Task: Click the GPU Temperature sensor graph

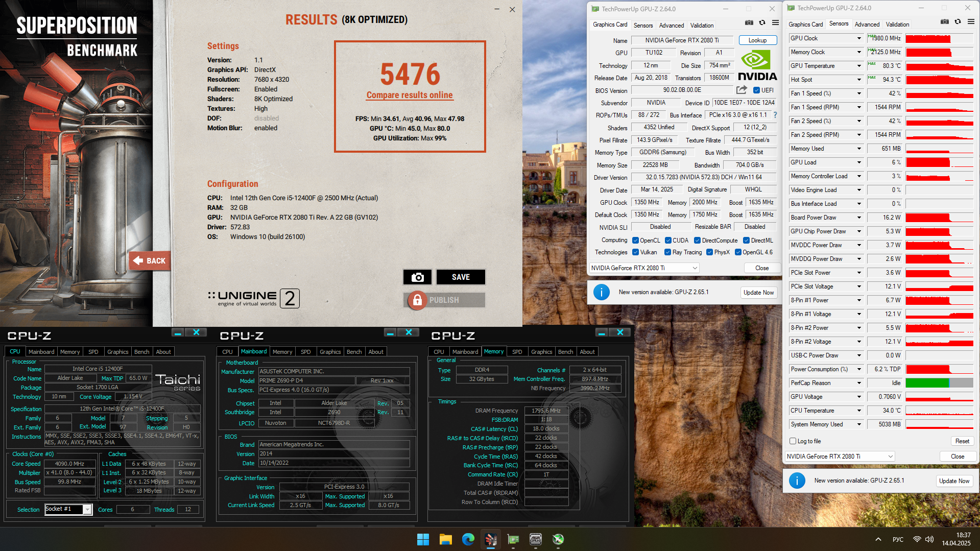Action: tap(939, 66)
